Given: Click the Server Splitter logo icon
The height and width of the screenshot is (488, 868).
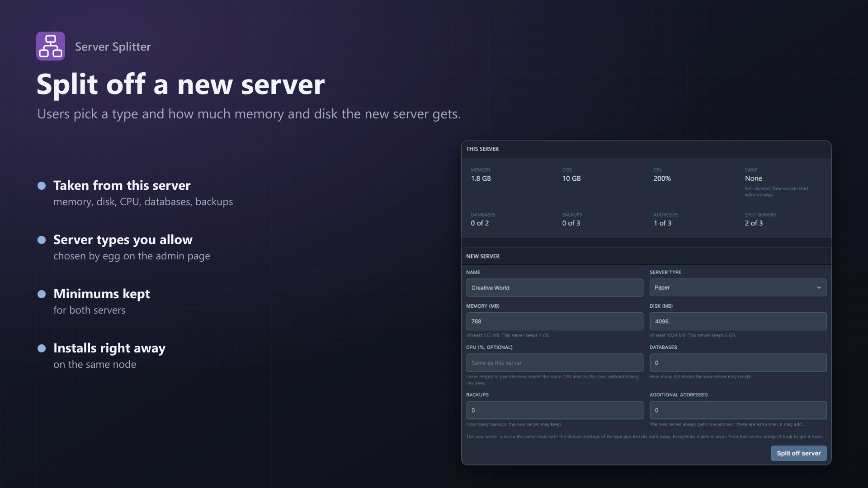Looking at the screenshot, I should pos(51,46).
